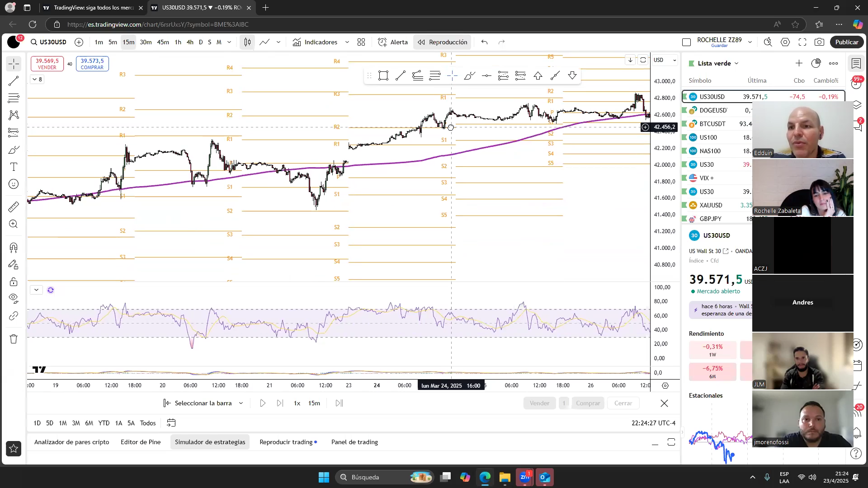Open the emoji icons tool

[x=14, y=184]
